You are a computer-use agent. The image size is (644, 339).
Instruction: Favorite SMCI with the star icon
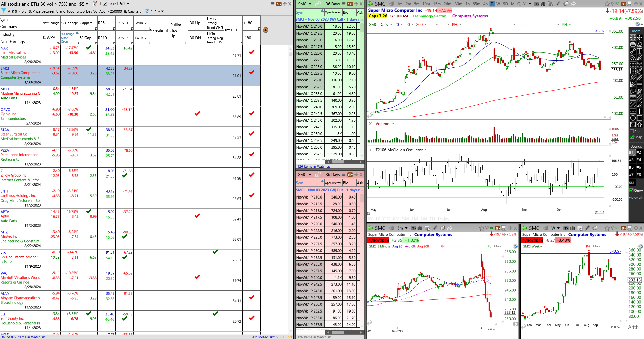coord(607,4)
